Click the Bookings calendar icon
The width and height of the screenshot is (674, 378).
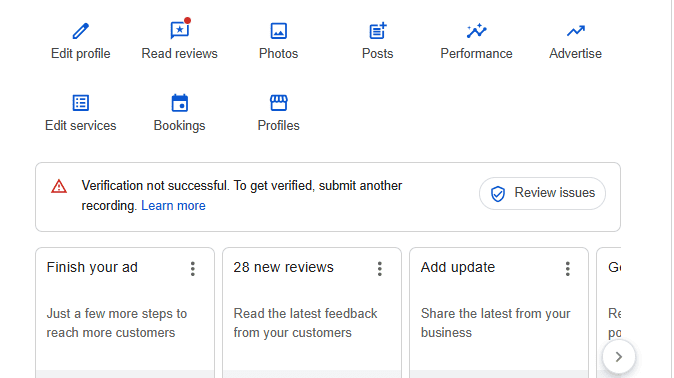[x=180, y=103]
